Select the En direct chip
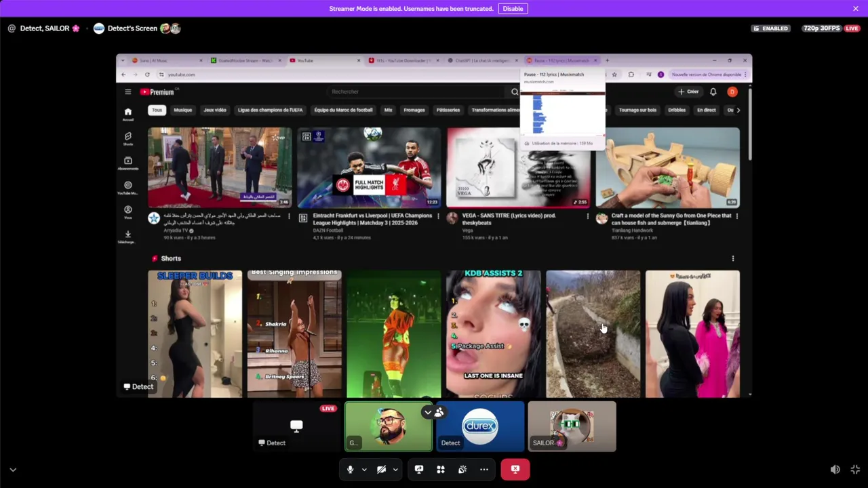 point(706,110)
